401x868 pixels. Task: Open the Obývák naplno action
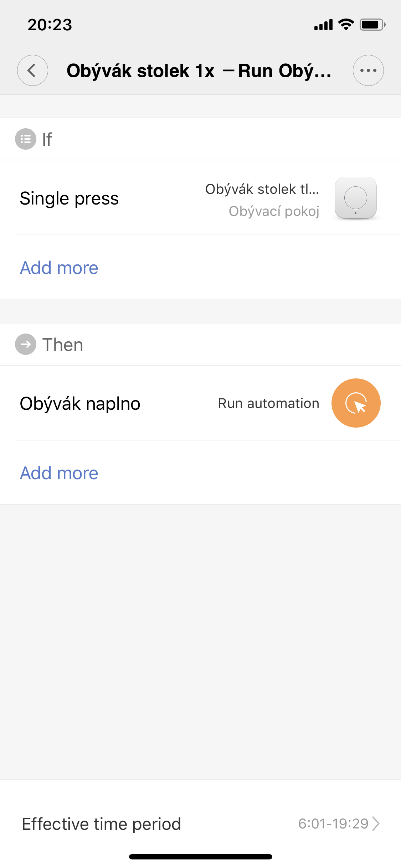pyautogui.click(x=80, y=404)
